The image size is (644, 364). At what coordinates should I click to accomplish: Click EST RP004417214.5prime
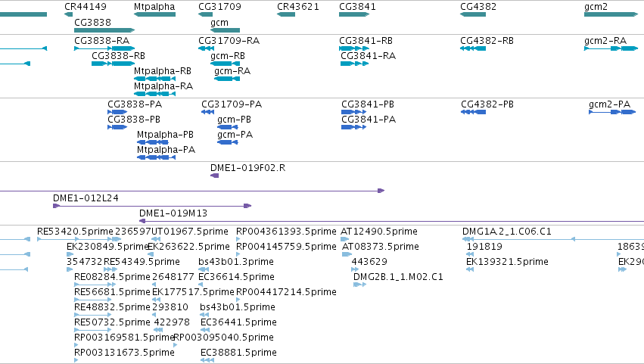(x=286, y=293)
